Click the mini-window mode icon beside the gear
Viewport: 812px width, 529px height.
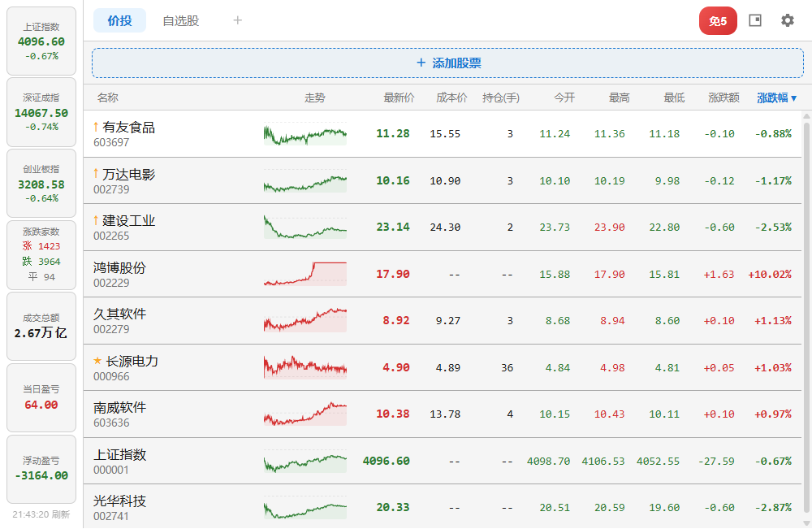click(755, 20)
